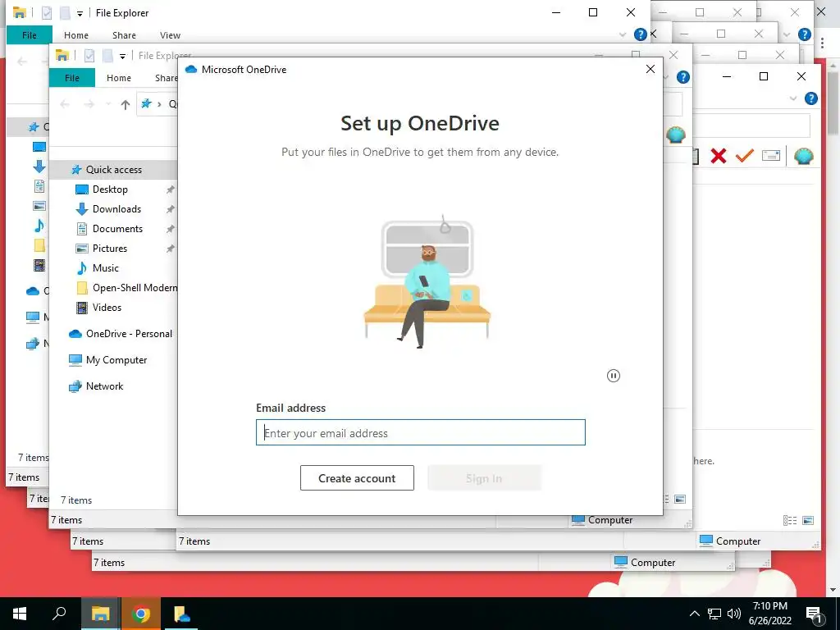The height and width of the screenshot is (630, 840).
Task: Open Quick Access Toolbar dropdown in back File Explorer
Action: (80, 13)
